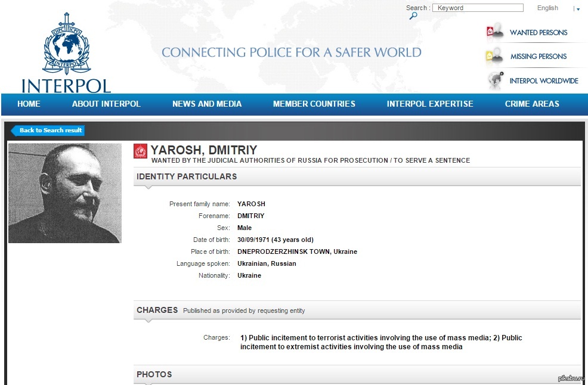588x385 pixels.
Task: Open the MEMBER COUNTRIES menu
Action: tap(314, 104)
